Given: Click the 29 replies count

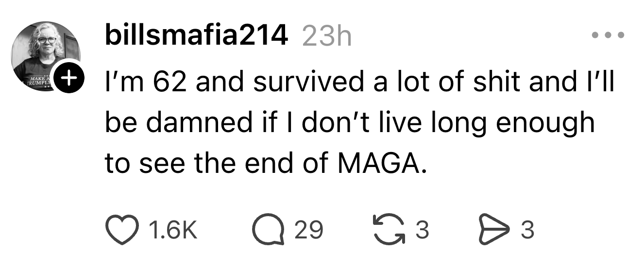Looking at the screenshot, I should point(309,230).
